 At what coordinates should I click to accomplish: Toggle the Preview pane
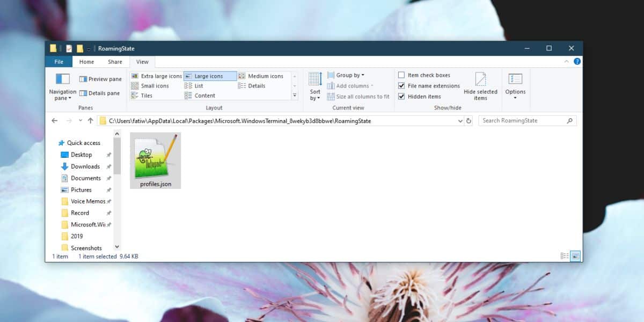(100, 79)
